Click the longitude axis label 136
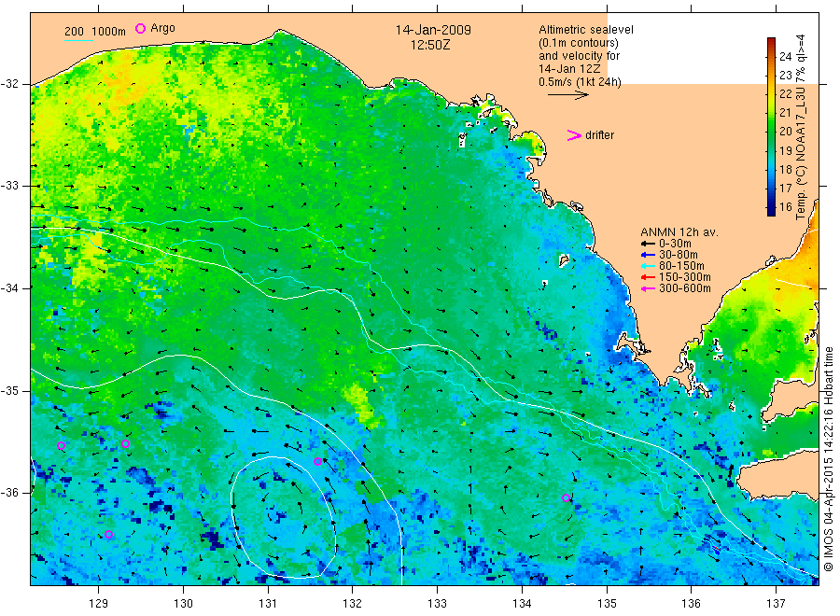The height and width of the screenshot is (616, 840). click(x=691, y=604)
